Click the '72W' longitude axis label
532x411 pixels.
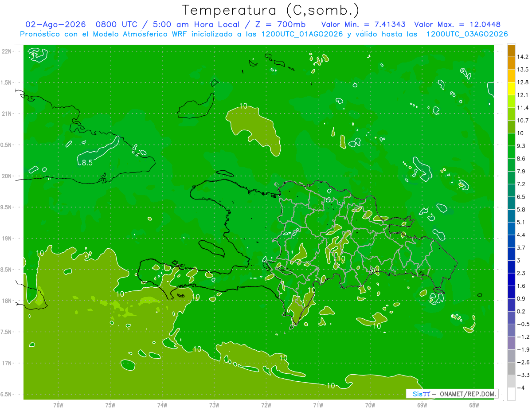(266, 405)
